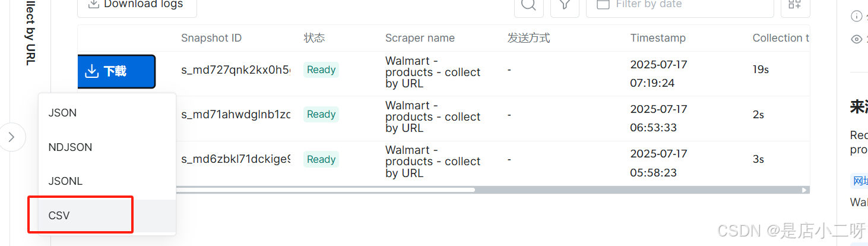Pick JSONL in the format list
The height and width of the screenshot is (246, 868).
tap(65, 181)
